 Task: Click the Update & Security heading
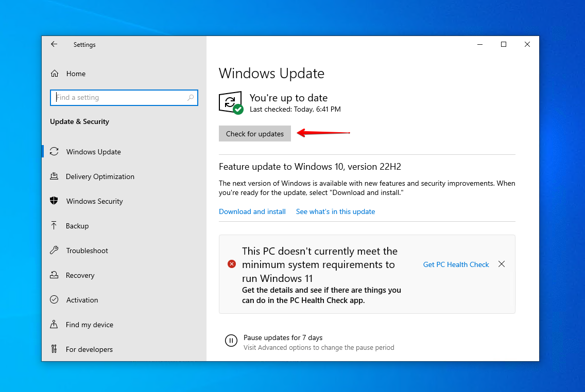pyautogui.click(x=79, y=121)
